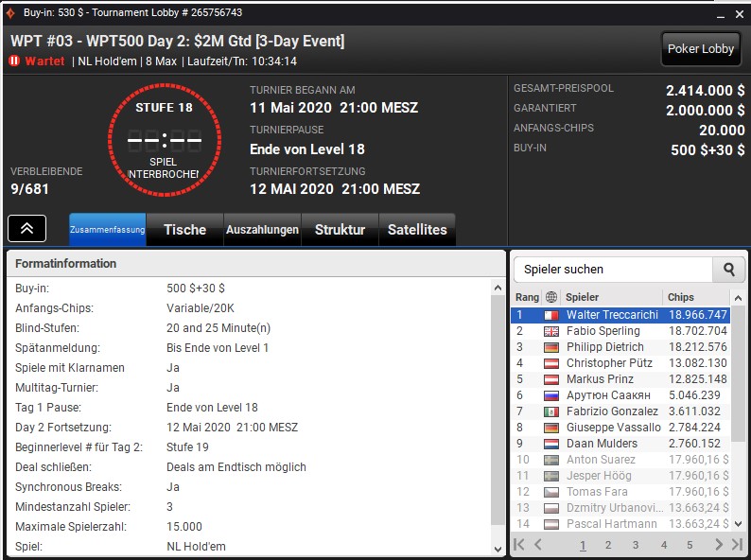Select player Christopher Pütz

[620, 363]
